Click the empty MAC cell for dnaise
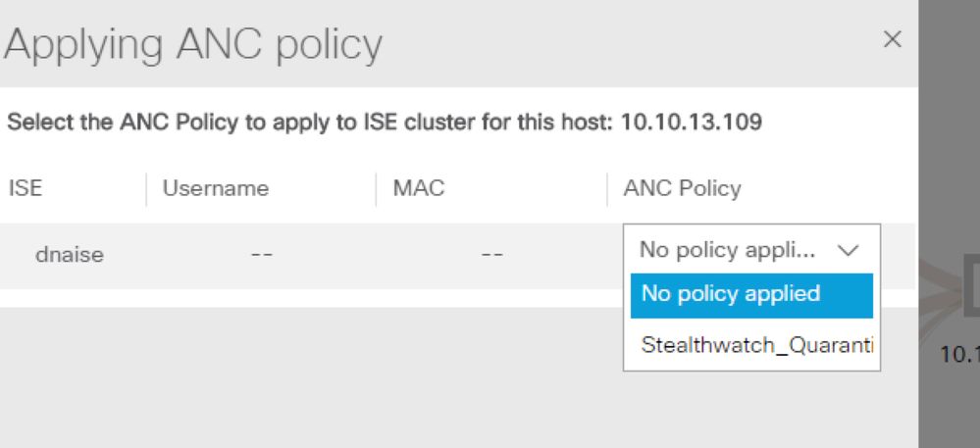Image resolution: width=980 pixels, height=448 pixels. pyautogui.click(x=491, y=255)
